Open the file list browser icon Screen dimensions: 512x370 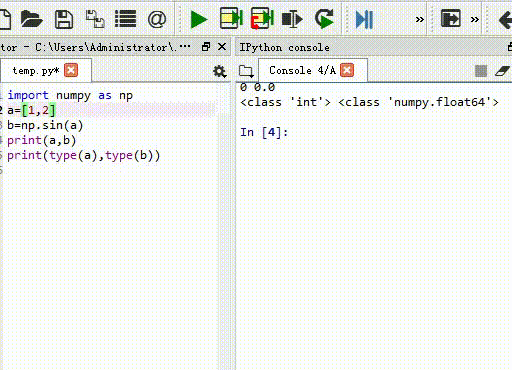pos(125,19)
